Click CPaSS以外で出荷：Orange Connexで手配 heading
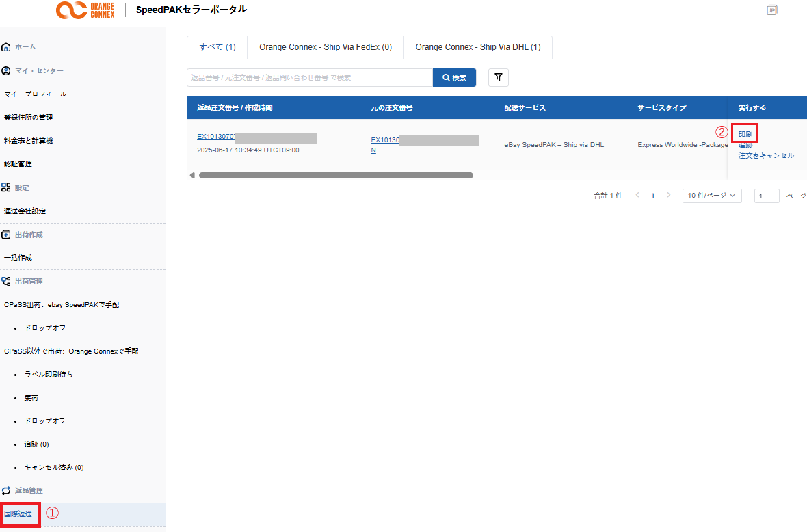 coord(71,351)
